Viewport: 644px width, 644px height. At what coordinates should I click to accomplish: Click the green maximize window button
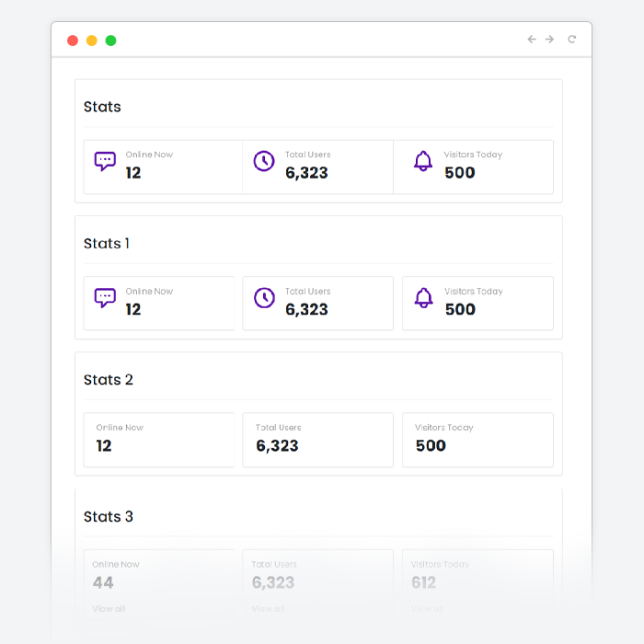click(110, 40)
